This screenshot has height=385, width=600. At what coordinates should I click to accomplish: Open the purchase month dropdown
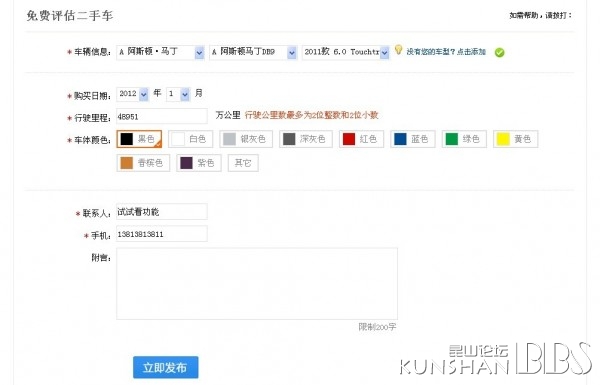178,94
